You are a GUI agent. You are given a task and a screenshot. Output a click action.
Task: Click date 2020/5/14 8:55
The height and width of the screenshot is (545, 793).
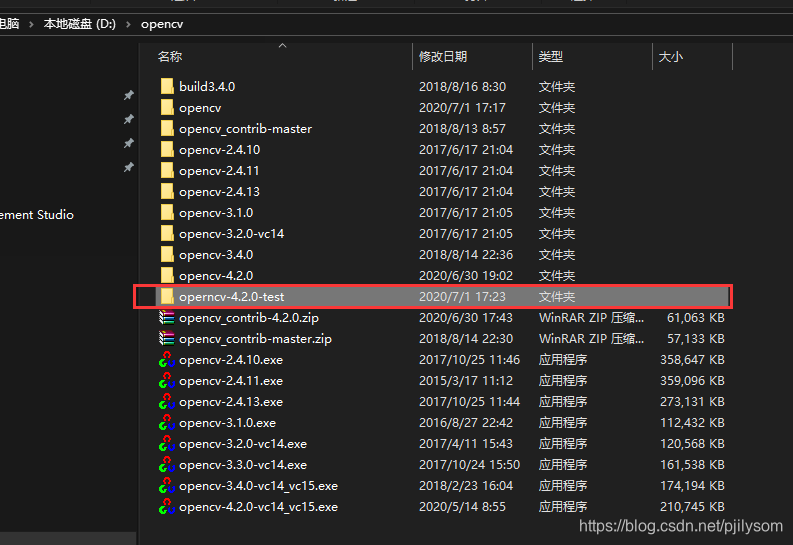[462, 507]
